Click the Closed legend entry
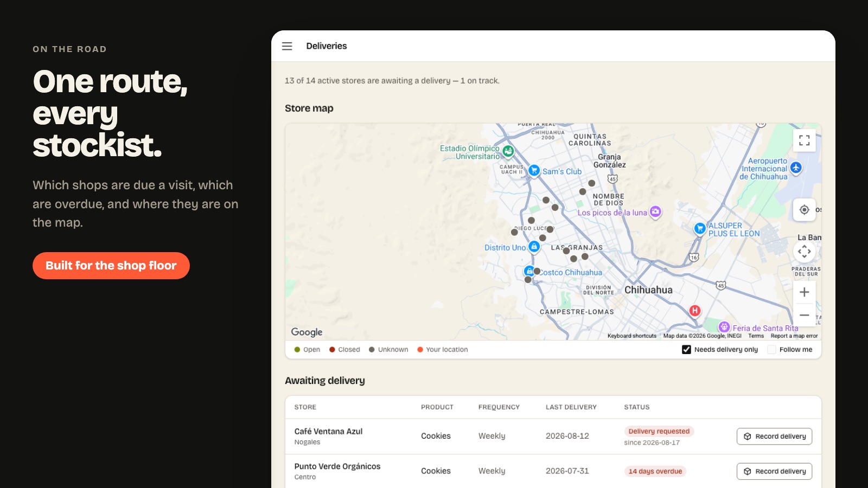 pos(344,350)
